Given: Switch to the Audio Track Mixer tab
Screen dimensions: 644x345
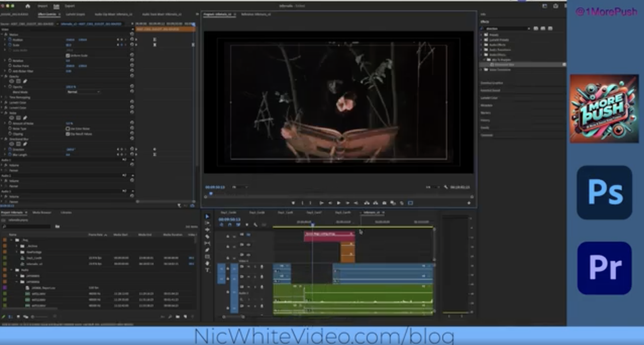Looking at the screenshot, I should coord(162,14).
